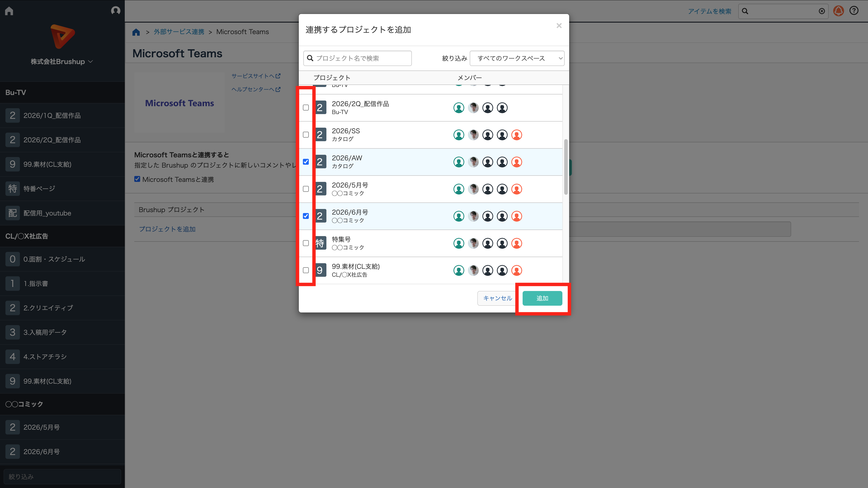Collapse the CL/〇X社広告 workspace section

(x=62, y=236)
